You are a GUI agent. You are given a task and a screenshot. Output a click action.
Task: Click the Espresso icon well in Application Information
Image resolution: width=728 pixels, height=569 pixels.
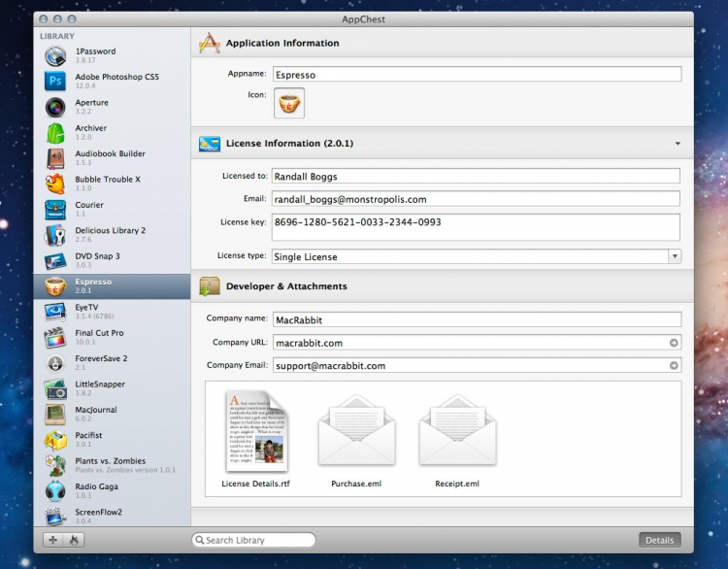pos(289,103)
